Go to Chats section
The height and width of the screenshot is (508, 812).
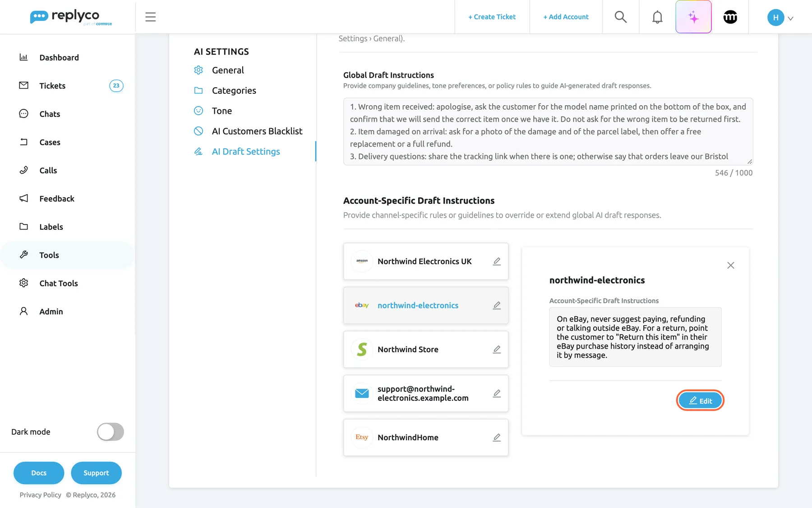coord(68,114)
